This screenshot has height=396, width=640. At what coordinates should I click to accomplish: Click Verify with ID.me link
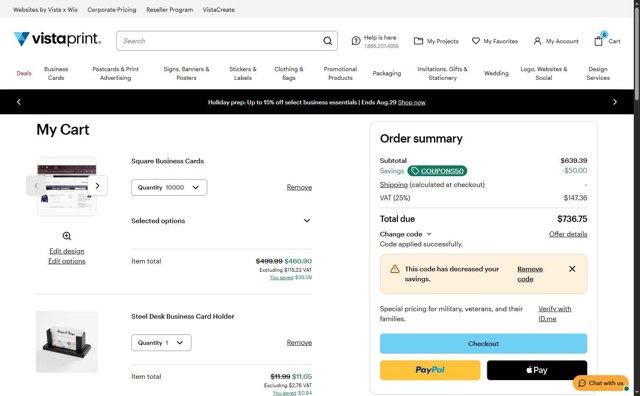(x=555, y=314)
